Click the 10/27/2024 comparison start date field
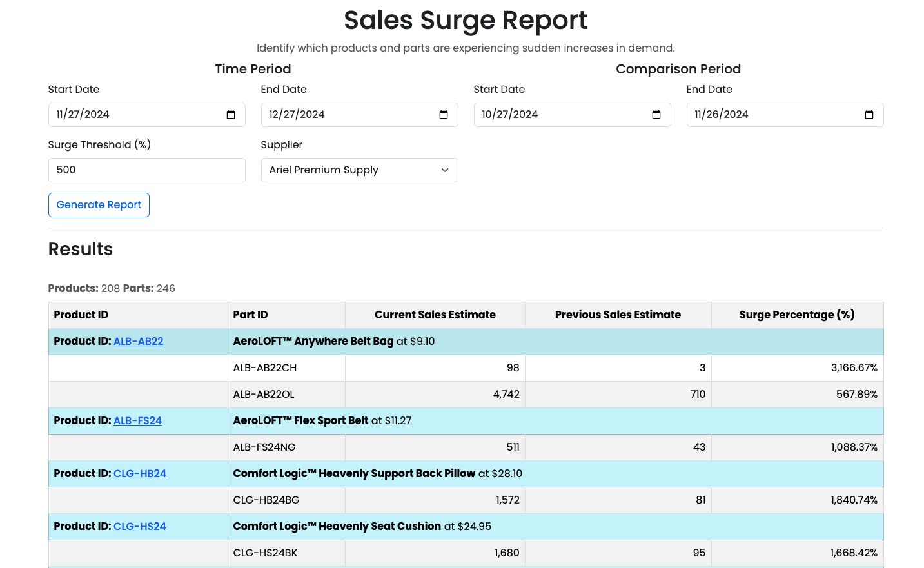924x568 pixels. click(x=572, y=115)
